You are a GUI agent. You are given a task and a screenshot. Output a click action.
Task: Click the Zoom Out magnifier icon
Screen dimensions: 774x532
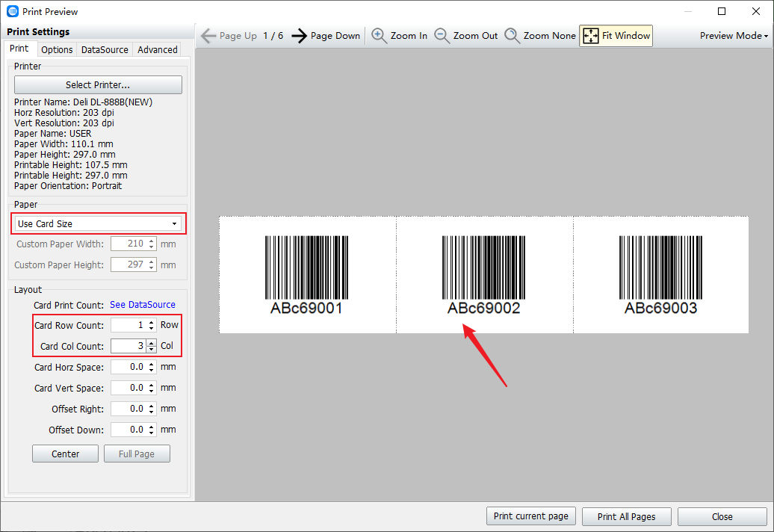coord(442,36)
